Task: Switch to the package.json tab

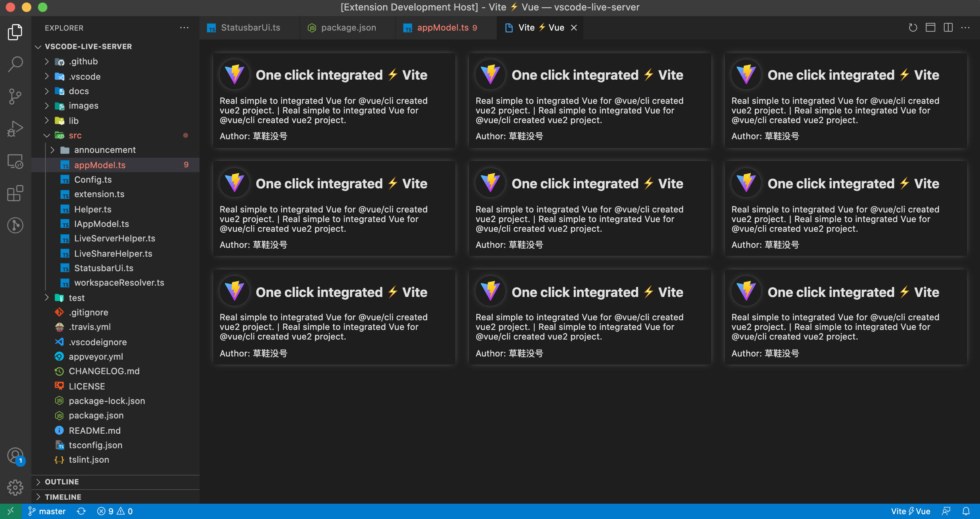Action: click(348, 28)
